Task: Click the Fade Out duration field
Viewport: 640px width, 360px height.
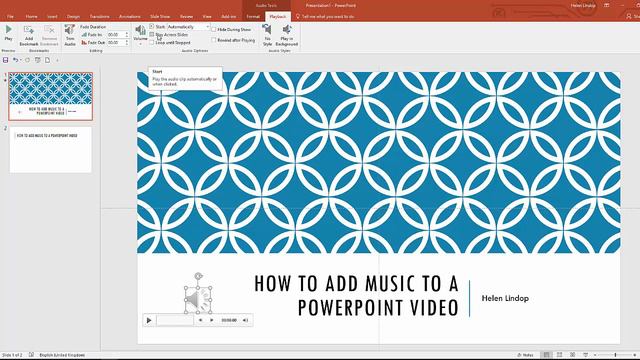Action: click(x=115, y=42)
